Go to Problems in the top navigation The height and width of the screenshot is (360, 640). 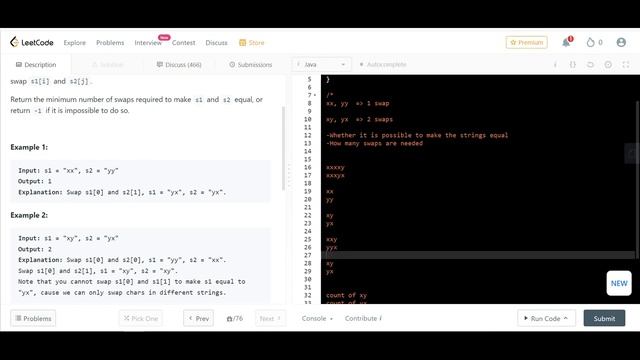(110, 42)
